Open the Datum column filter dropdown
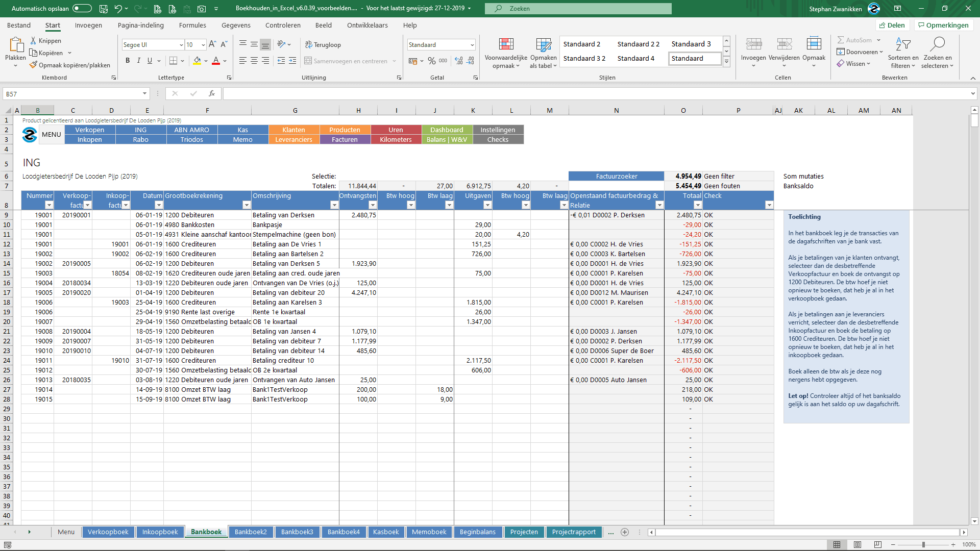Screen dimensions: 980x551 tap(159, 205)
